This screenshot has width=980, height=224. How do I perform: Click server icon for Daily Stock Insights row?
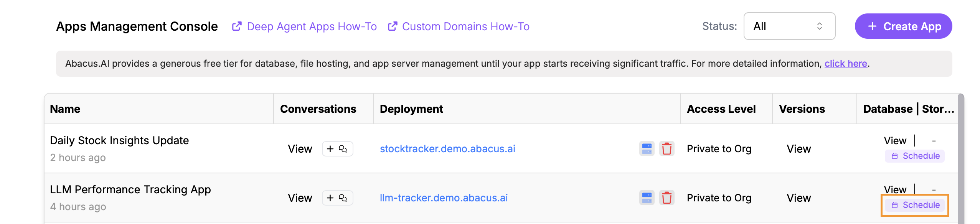647,148
